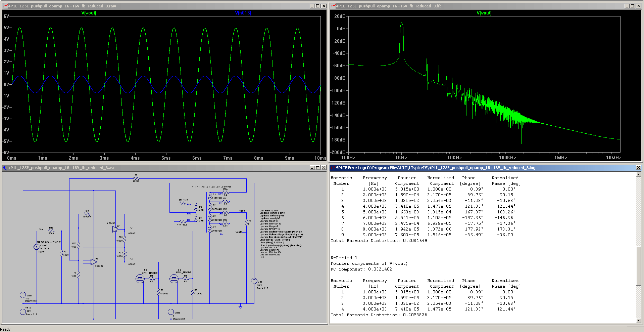Click the green V(vout) label in the waveform plot
This screenshot has height=332, width=644.
[89, 13]
